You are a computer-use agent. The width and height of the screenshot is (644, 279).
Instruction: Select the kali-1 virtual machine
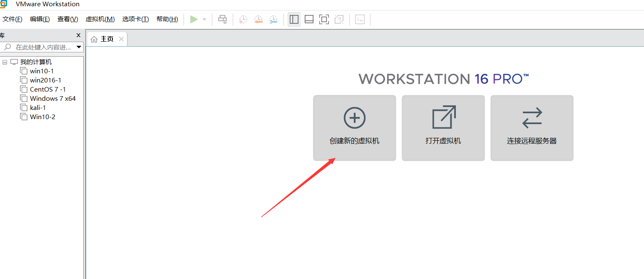point(37,108)
